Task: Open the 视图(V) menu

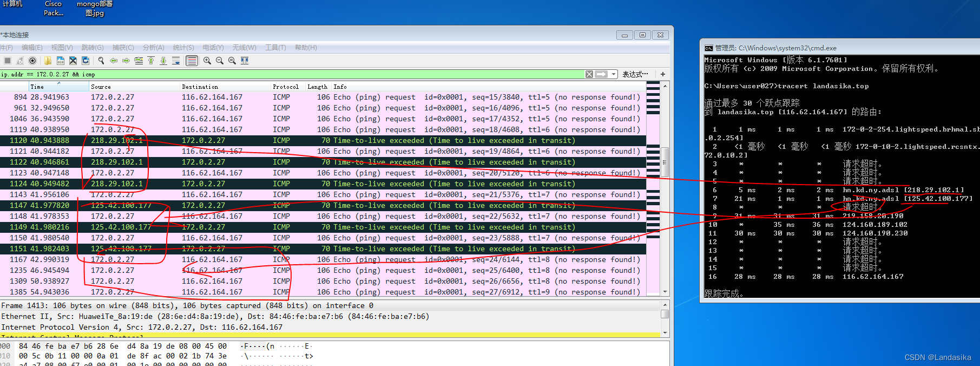Action: click(x=62, y=48)
